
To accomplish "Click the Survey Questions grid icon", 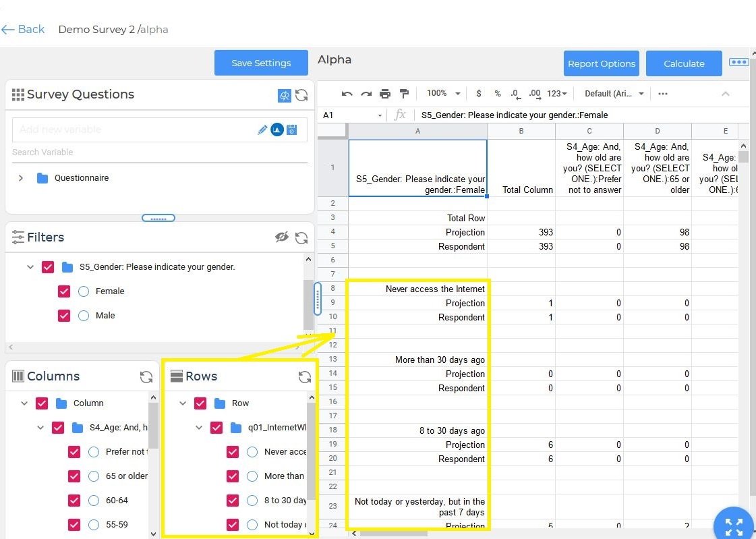I will tap(18, 94).
